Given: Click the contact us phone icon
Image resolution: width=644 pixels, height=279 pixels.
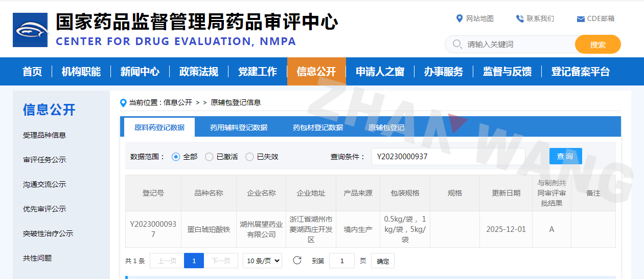Looking at the screenshot, I should [x=520, y=18].
